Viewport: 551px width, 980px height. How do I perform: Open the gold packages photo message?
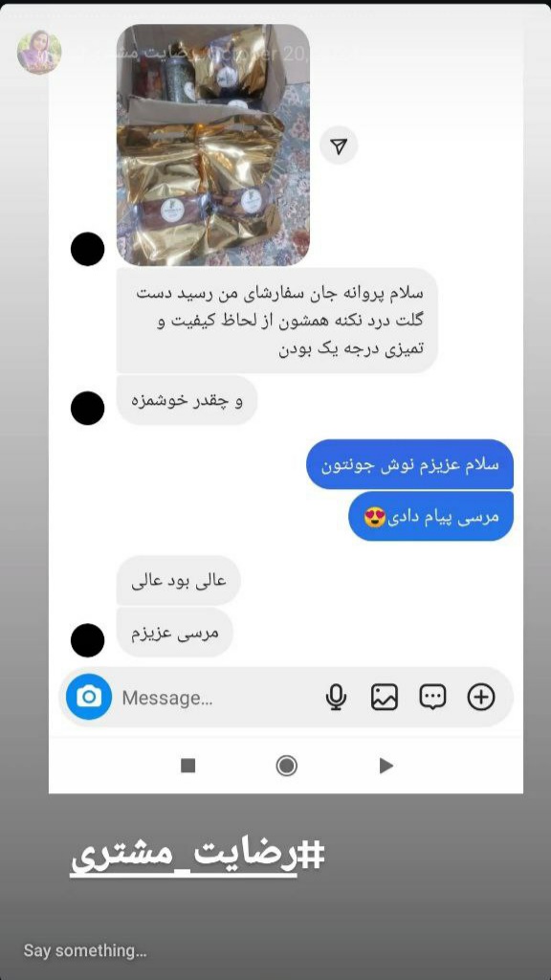213,145
